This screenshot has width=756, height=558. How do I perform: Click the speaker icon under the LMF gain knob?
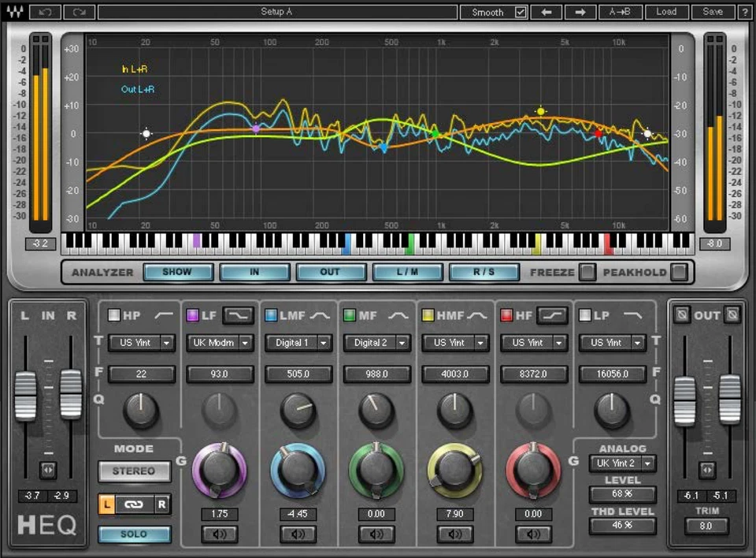click(298, 534)
